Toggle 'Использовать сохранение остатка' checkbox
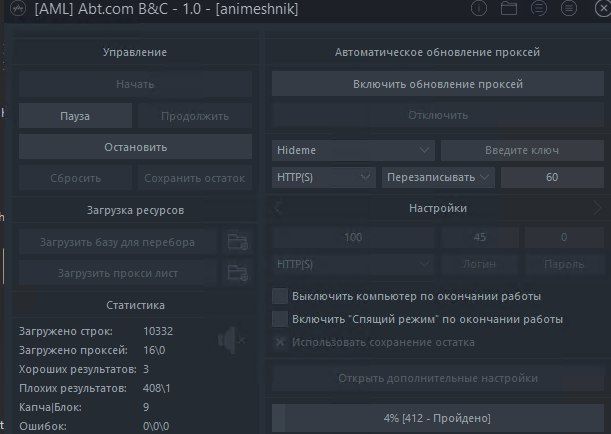611x434 pixels. pyautogui.click(x=280, y=342)
